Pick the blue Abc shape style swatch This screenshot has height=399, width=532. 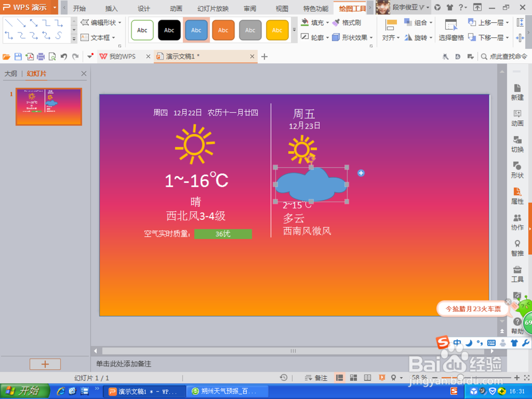coord(196,30)
